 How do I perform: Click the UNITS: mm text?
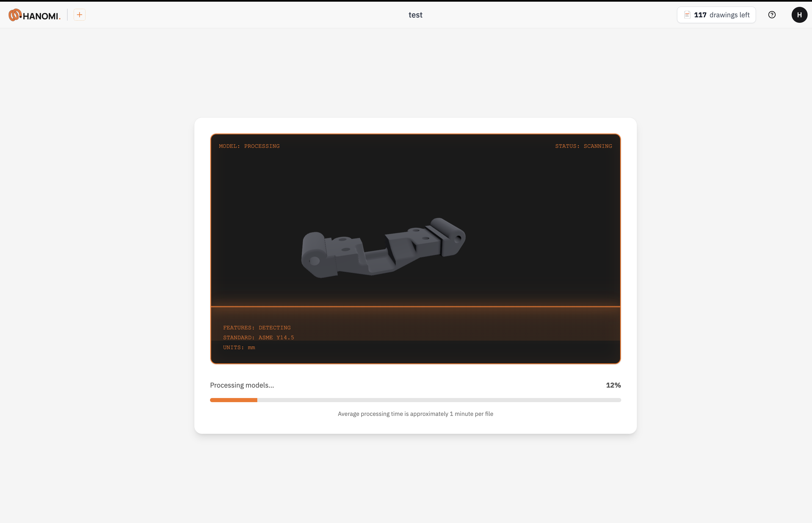(x=239, y=347)
